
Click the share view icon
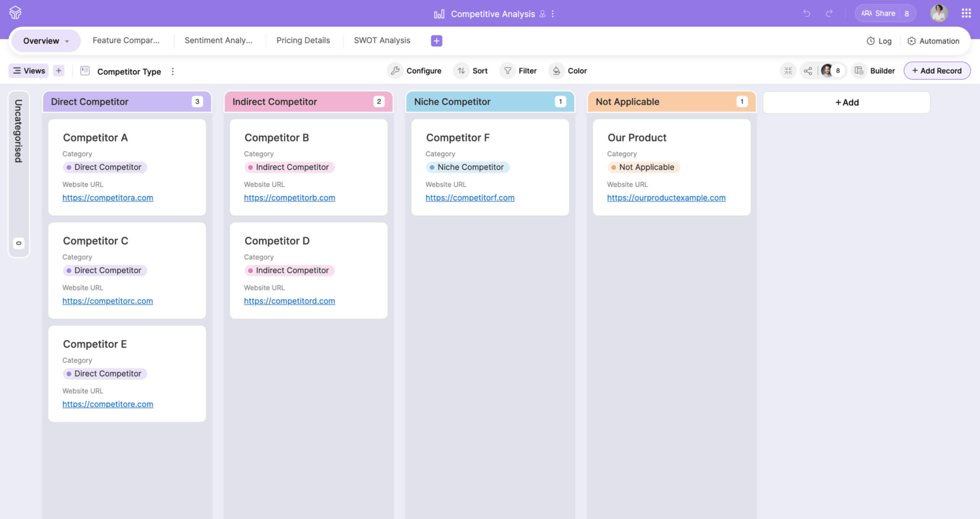[x=808, y=71]
